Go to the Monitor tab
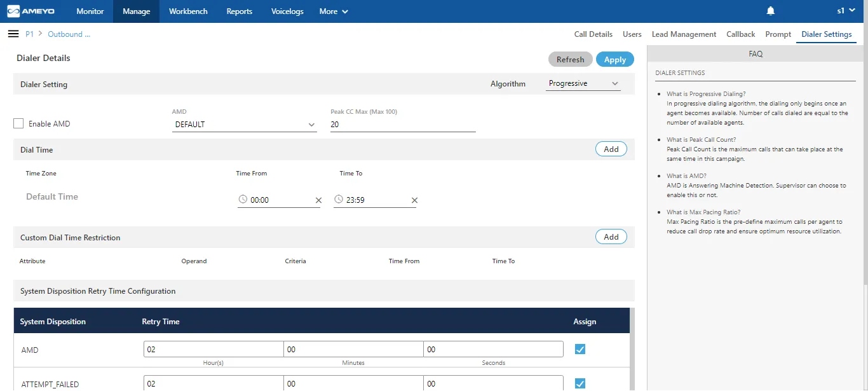Image resolution: width=868 pixels, height=391 pixels. coord(90,11)
